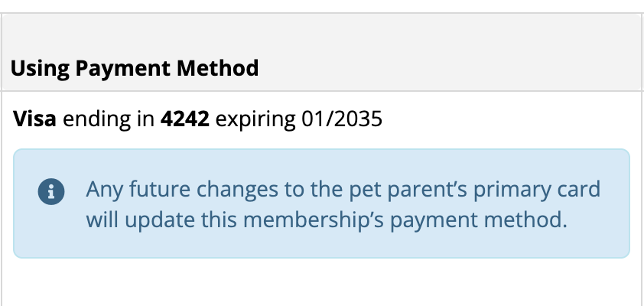Click the info icon in the blue alert
The image size is (644, 306).
pyautogui.click(x=51, y=191)
